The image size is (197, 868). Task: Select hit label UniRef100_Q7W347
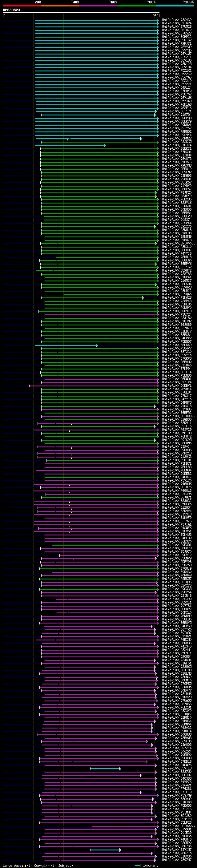click(177, 396)
